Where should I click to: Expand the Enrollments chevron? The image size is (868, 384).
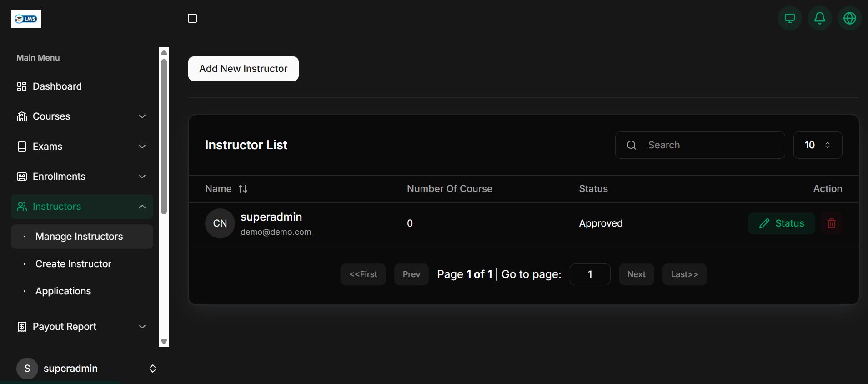click(142, 177)
